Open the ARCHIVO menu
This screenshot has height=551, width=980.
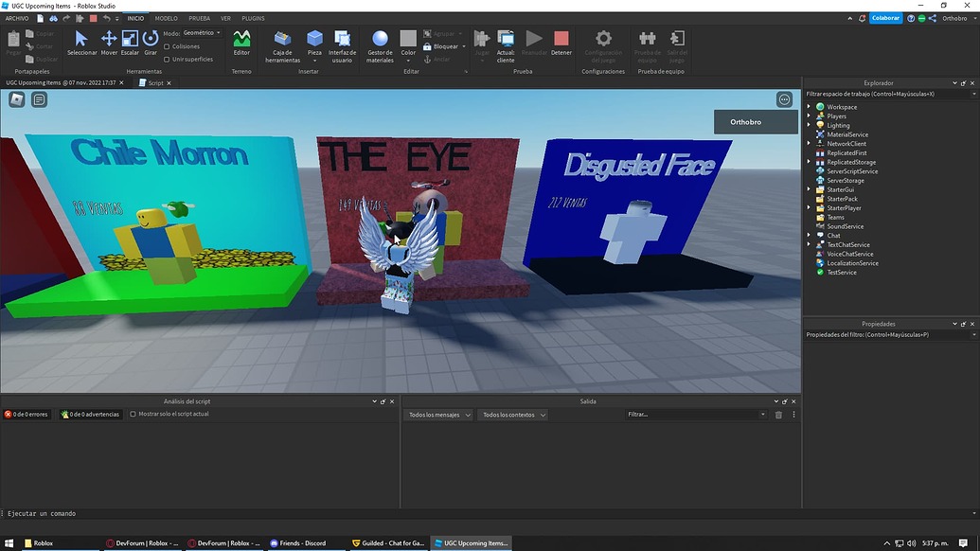click(x=17, y=18)
